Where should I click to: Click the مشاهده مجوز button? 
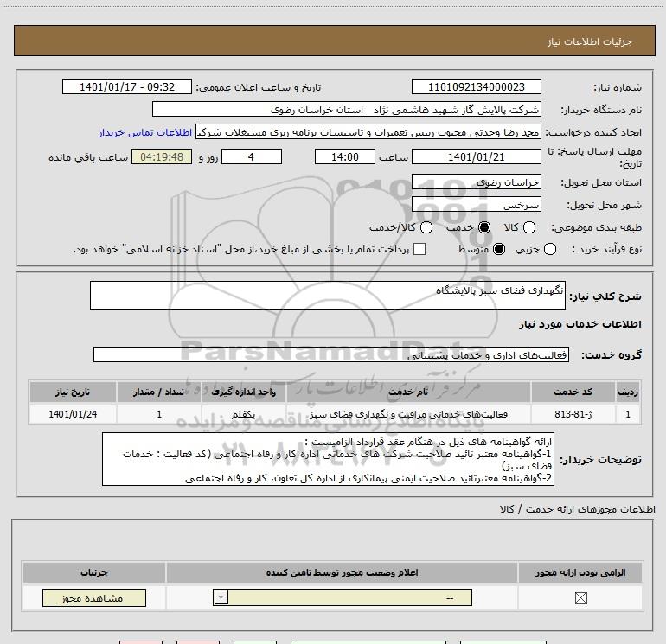(x=94, y=597)
